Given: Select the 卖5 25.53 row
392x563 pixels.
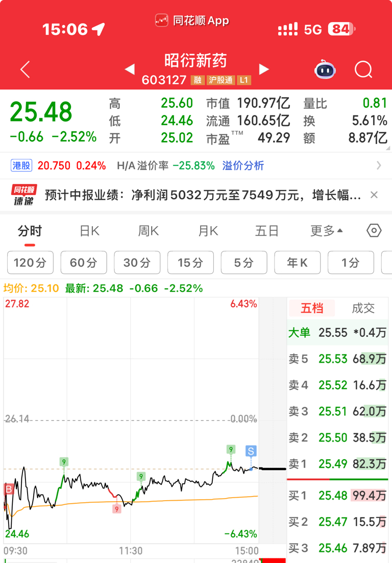Looking at the screenshot, I should point(337,359).
